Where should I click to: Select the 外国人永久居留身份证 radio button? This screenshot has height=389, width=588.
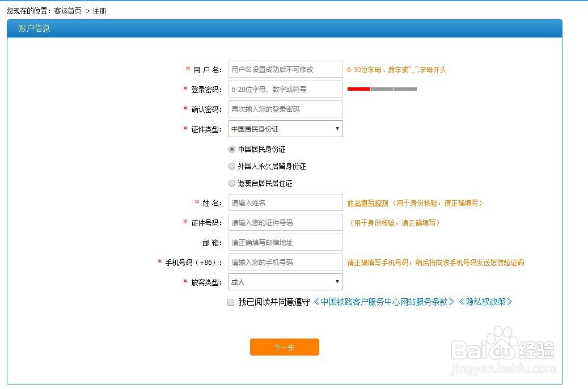click(x=232, y=166)
